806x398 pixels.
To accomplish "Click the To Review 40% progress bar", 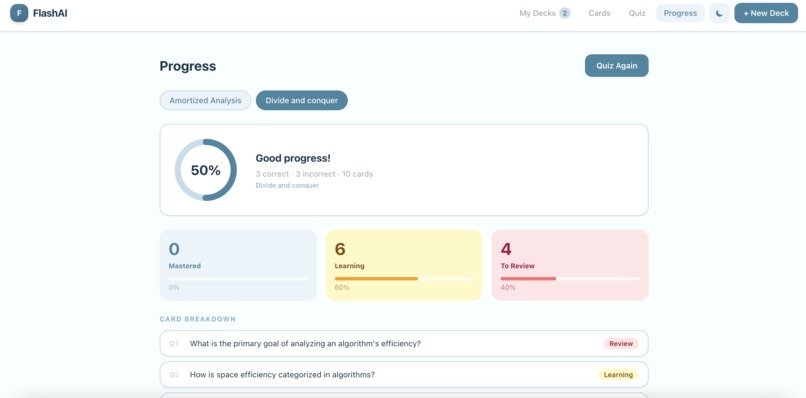I will [x=570, y=279].
